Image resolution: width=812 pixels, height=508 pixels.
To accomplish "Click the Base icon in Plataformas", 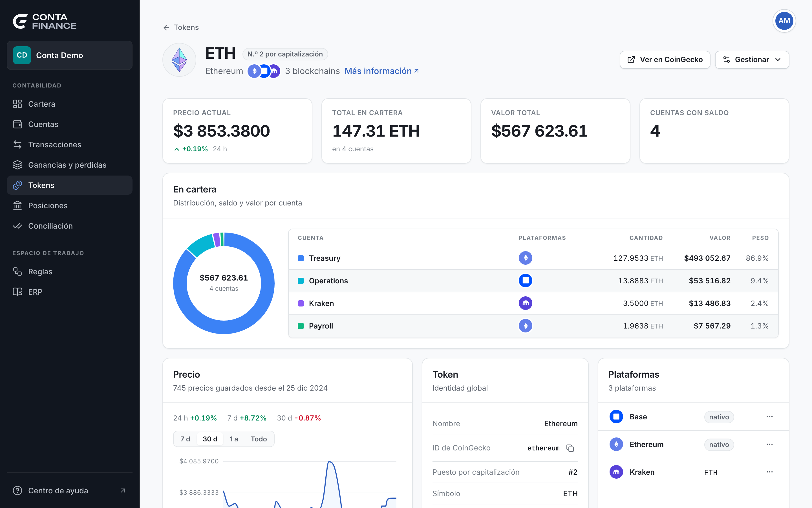I will (616, 417).
